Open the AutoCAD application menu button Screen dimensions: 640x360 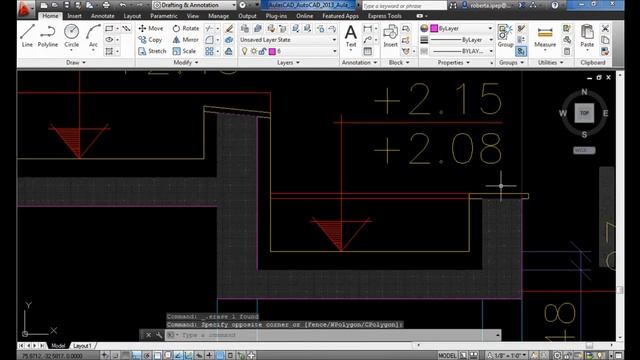pyautogui.click(x=25, y=8)
